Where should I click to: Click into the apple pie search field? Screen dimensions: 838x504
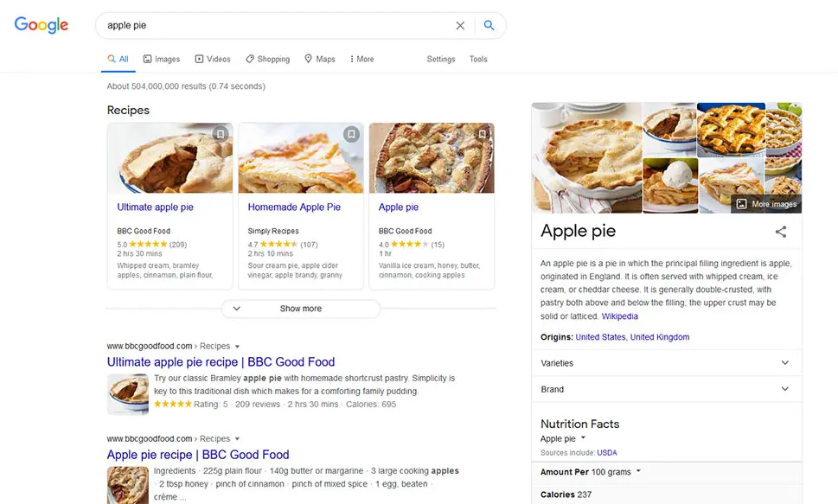coord(275,25)
